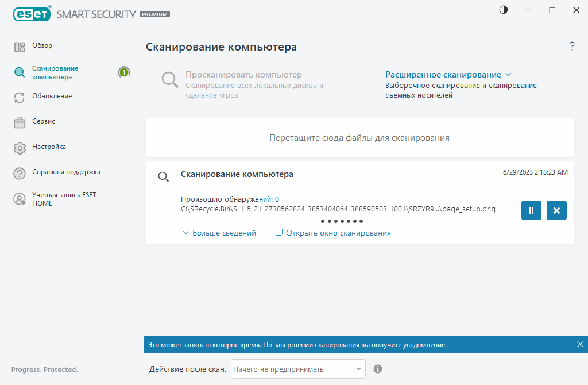Toggle dark mode in the title bar
Viewport: 588px width, 385px height.
503,10
